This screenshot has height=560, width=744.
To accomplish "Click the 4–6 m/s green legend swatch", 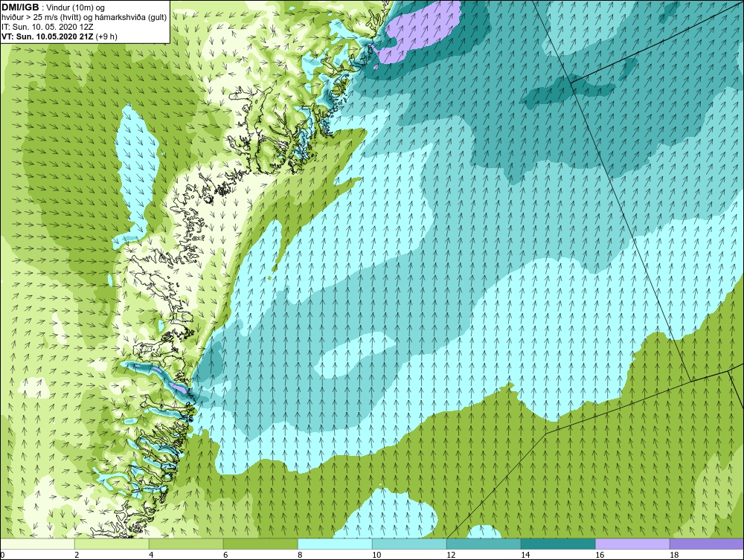I will tap(186, 544).
